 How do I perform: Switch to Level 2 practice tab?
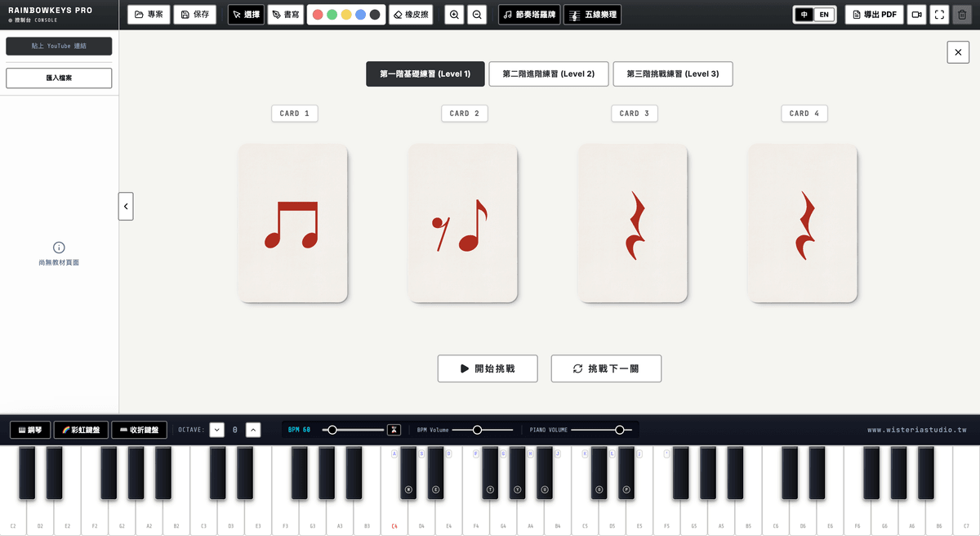pos(549,74)
